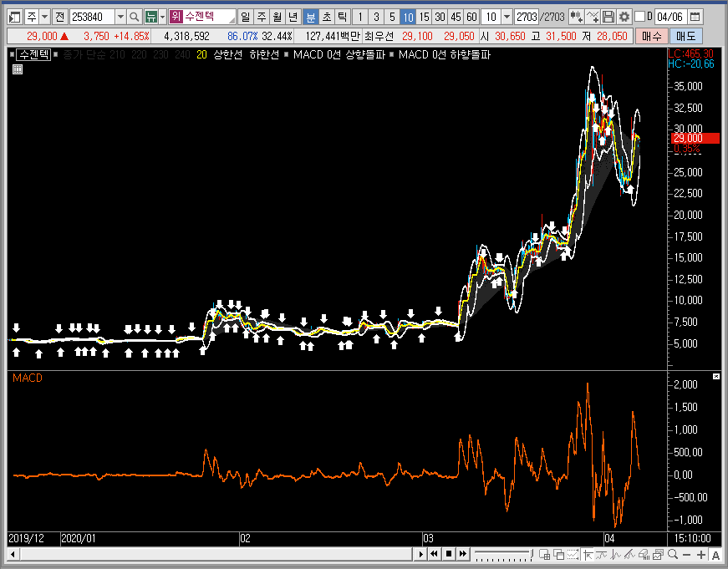Select the 10-minute interval button
This screenshot has height=569, width=728.
point(408,18)
